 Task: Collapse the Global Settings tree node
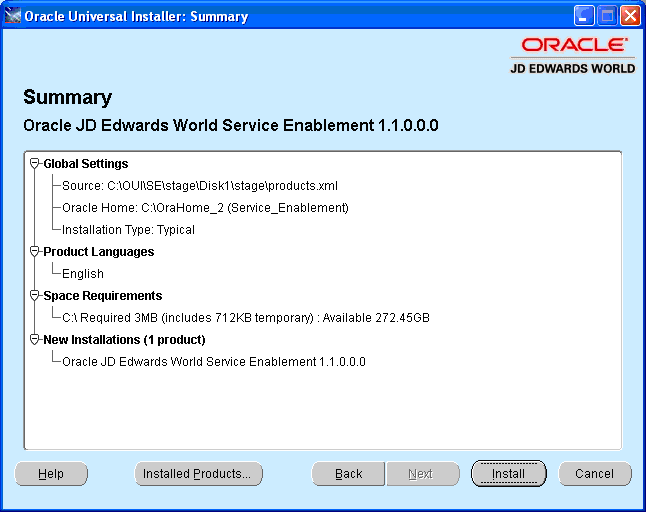tap(35, 164)
